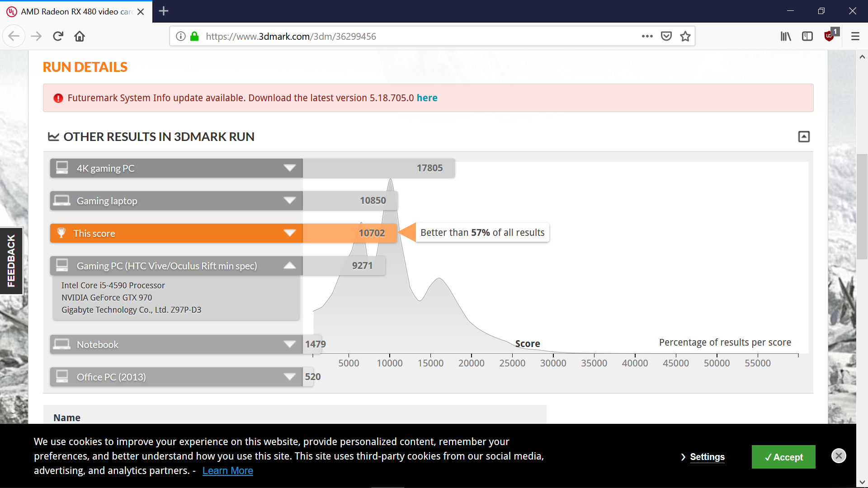Open cookie Settings link

point(707,457)
